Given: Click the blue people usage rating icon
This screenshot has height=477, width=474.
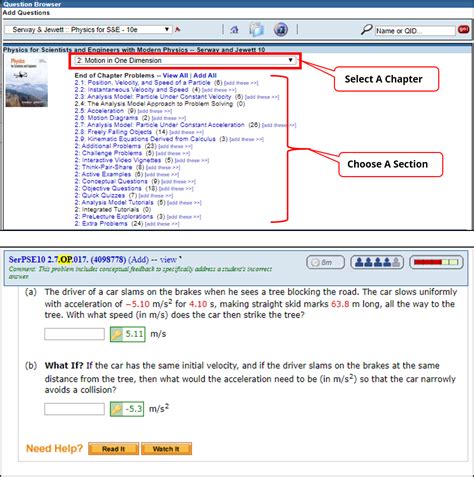Looking at the screenshot, I should coord(377,262).
